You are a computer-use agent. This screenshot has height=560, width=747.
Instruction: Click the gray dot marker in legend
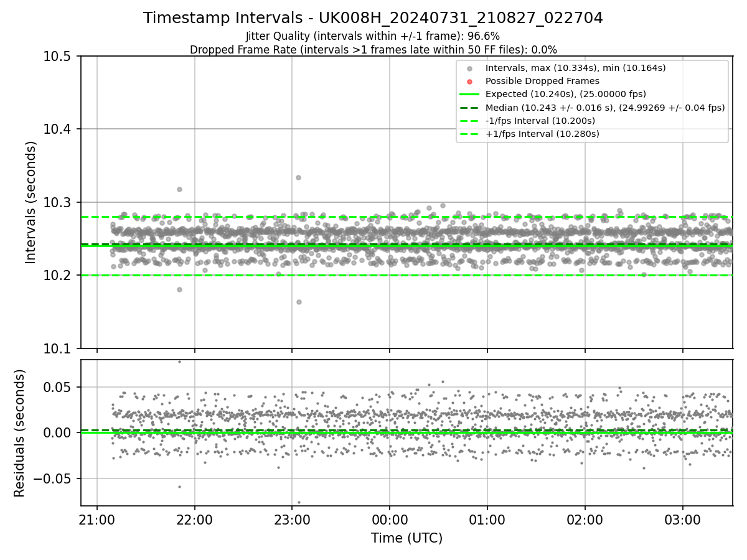tap(470, 68)
